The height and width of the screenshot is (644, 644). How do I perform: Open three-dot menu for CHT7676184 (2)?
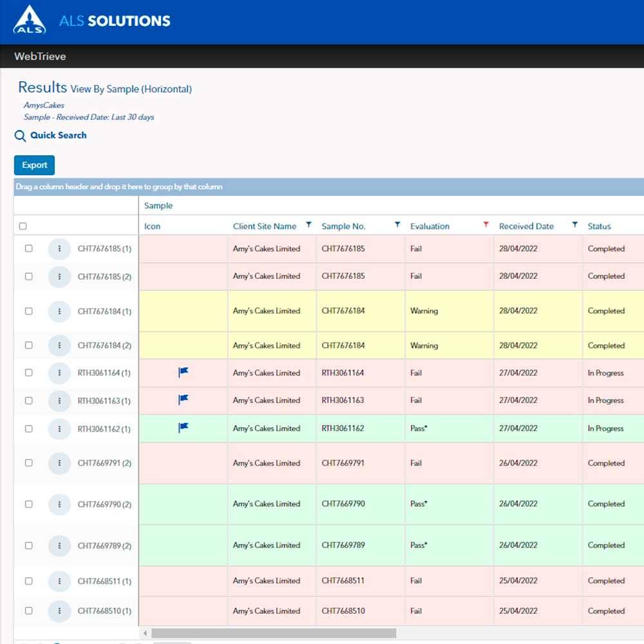pyautogui.click(x=59, y=345)
